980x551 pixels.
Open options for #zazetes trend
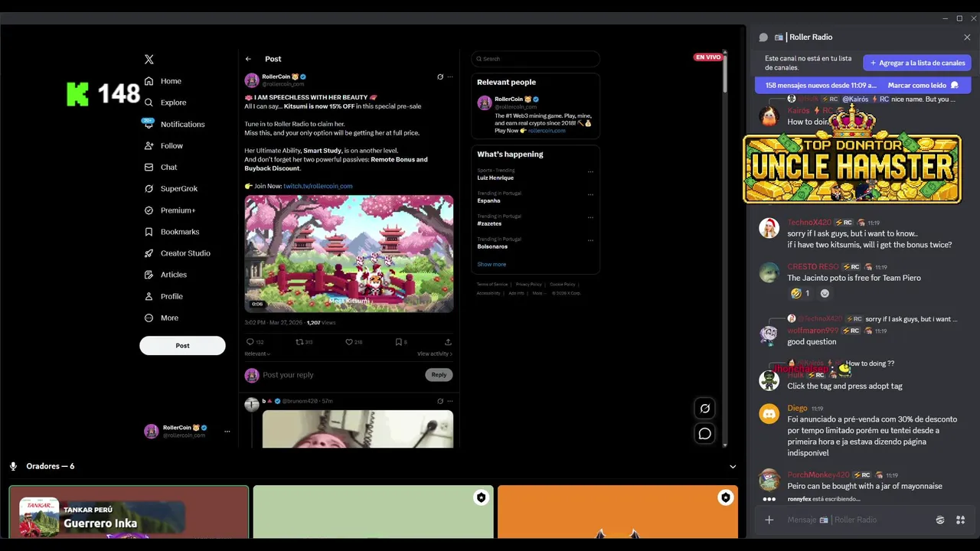[x=590, y=217]
